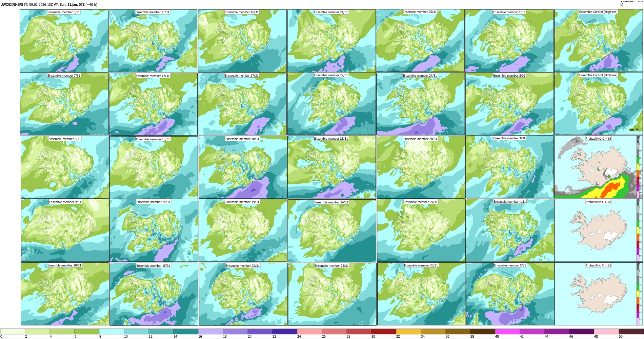
Task: Click the 'Ensemble member 19/31' label
Action: (x=242, y=202)
